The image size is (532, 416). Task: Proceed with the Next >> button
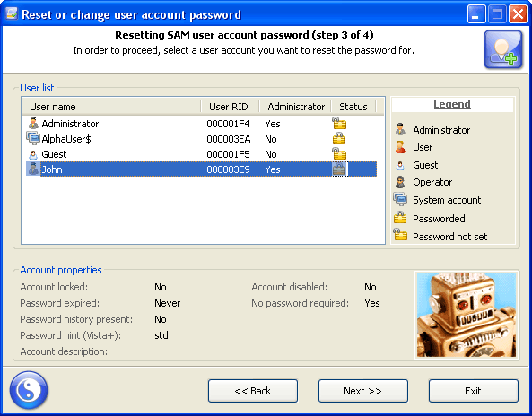pos(363,391)
